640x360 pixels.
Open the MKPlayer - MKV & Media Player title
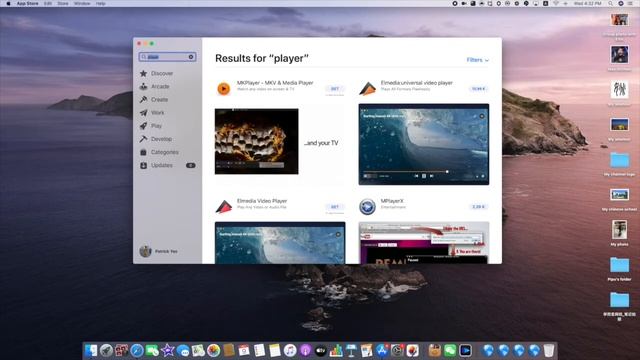coord(275,83)
